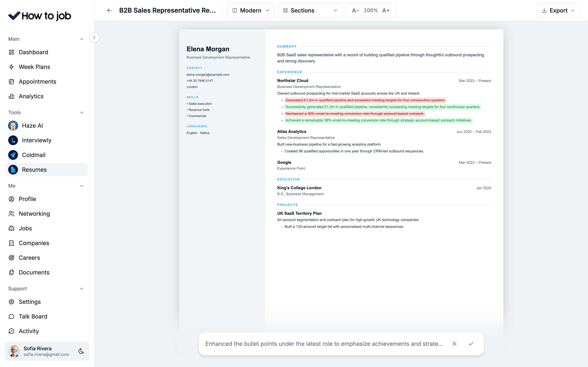Decrease font size with A−
The width and height of the screenshot is (588, 367).
[x=356, y=10]
